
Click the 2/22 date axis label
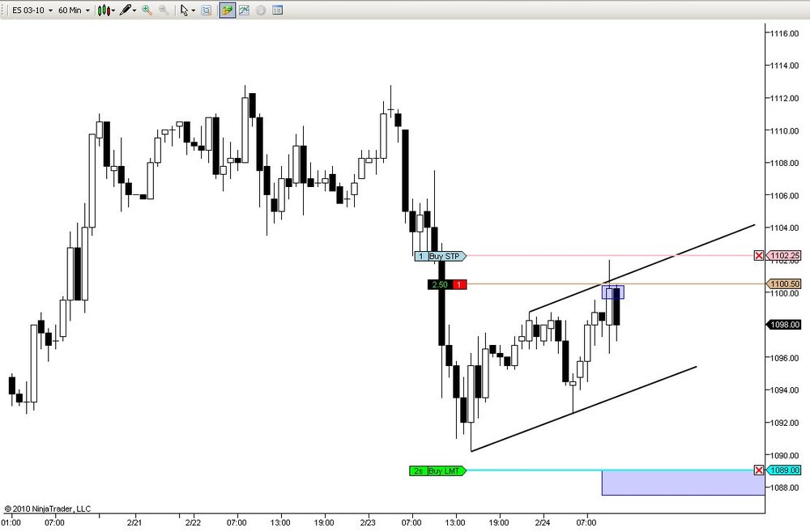pos(194,523)
